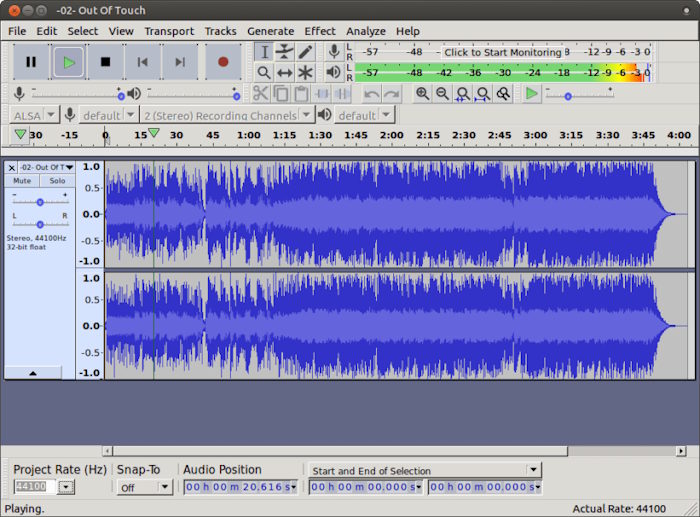The width and height of the screenshot is (700, 517).
Task: Mute the Out Of Touch track
Action: point(22,181)
